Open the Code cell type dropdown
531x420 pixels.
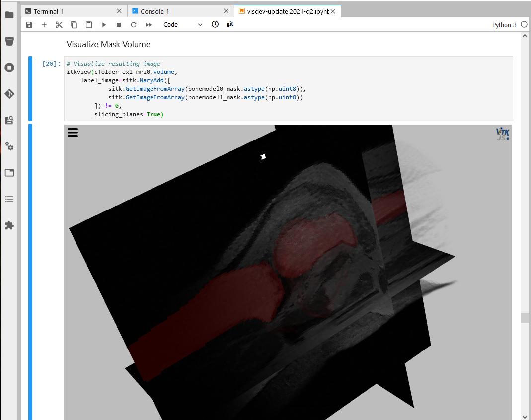(182, 24)
